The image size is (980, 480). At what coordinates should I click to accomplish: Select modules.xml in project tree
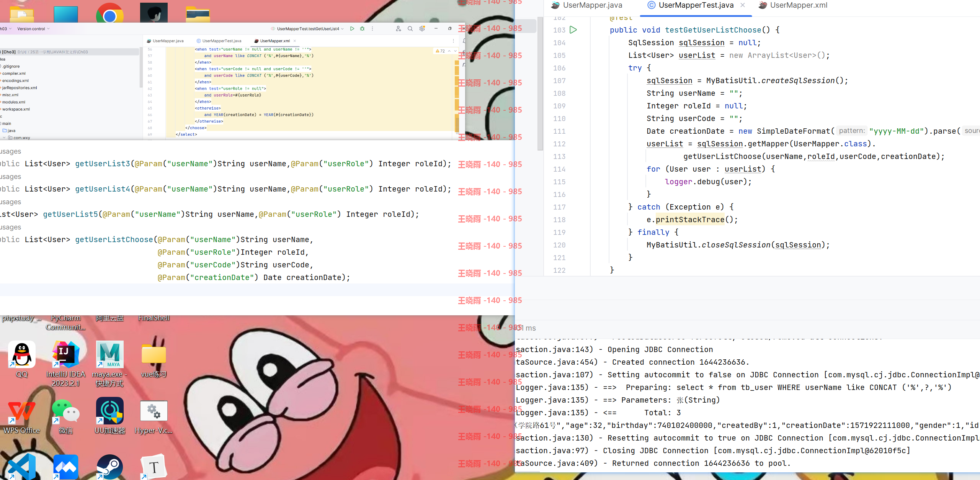tap(13, 102)
